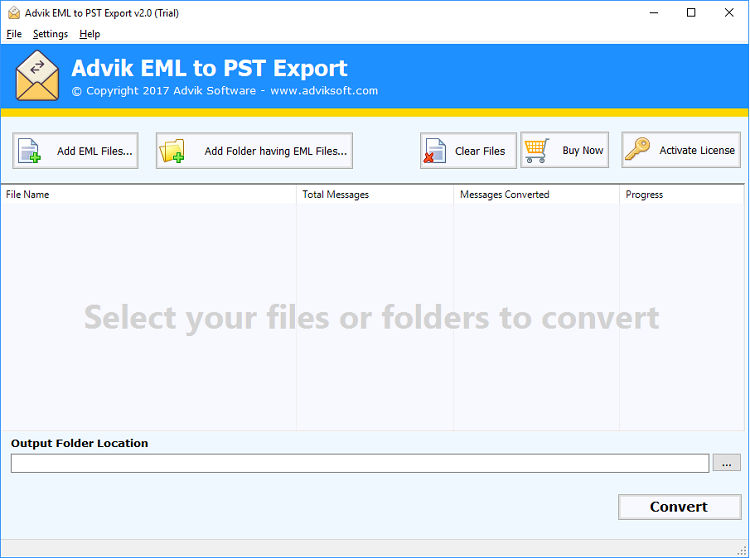Open the File menu
The width and height of the screenshot is (750, 558).
coord(14,34)
